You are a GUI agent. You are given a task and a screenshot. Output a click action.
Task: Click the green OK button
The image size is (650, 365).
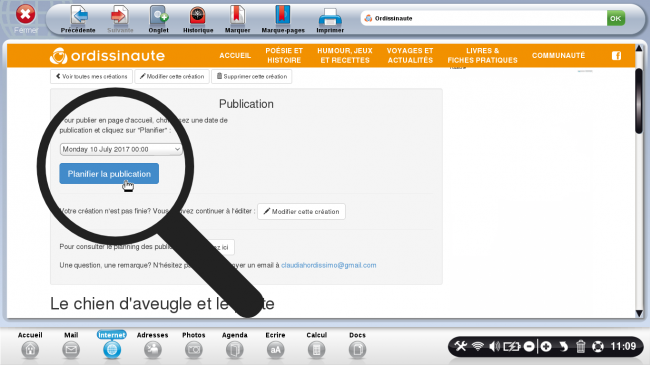616,18
